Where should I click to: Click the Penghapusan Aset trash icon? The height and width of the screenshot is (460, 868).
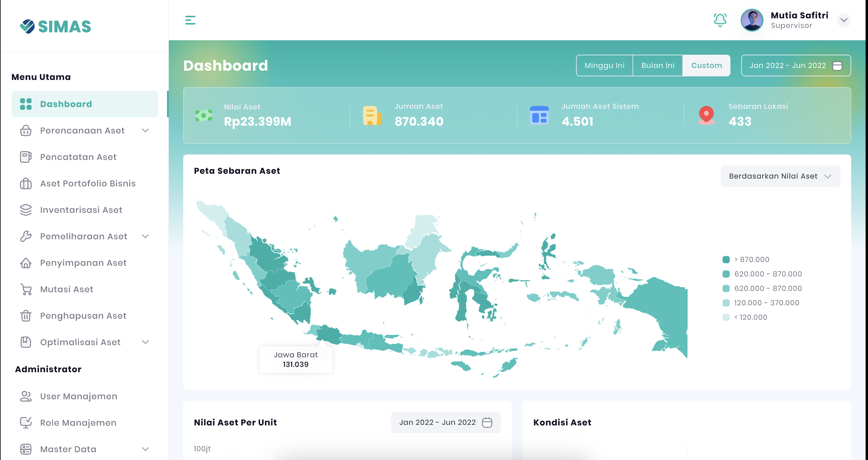26,316
